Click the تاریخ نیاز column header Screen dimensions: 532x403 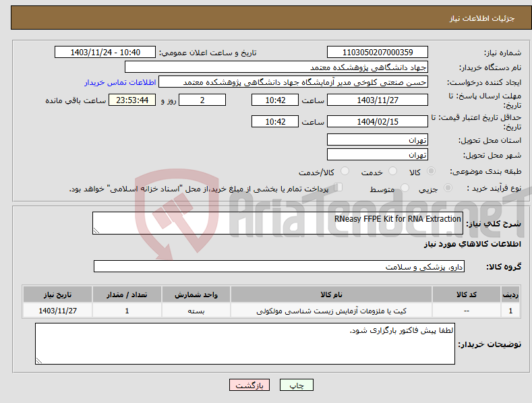click(58, 294)
